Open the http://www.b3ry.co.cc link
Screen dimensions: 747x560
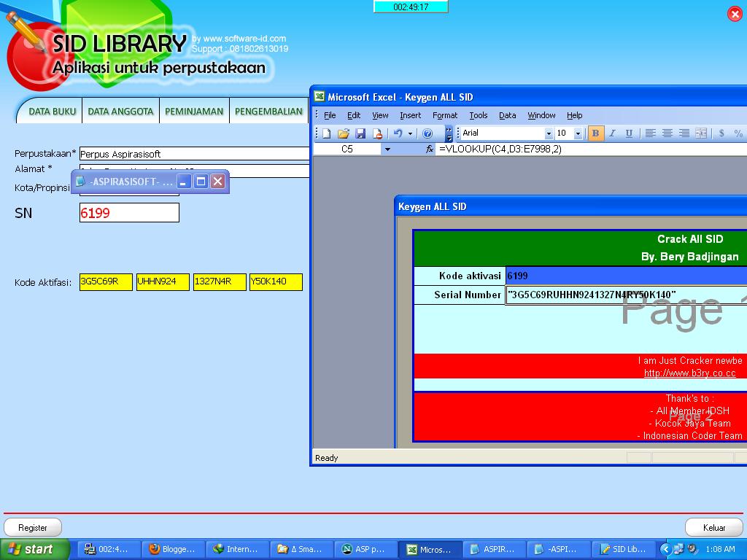pos(689,373)
